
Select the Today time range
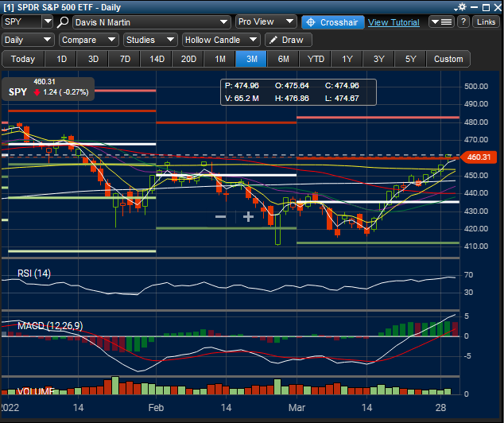point(23,59)
